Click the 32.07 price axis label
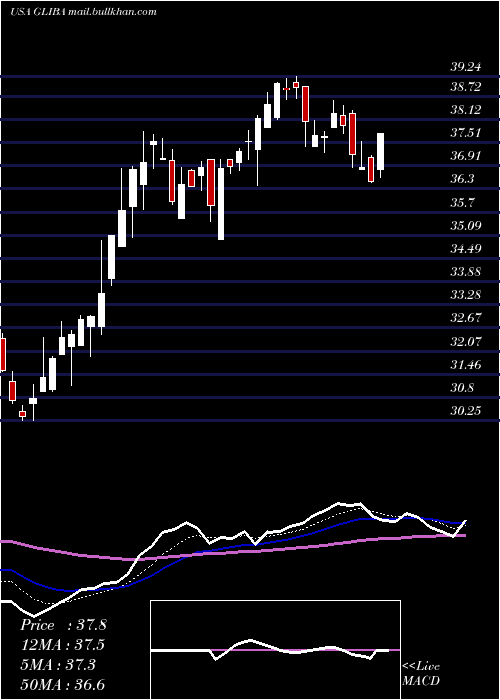The image size is (500, 700). (x=466, y=342)
